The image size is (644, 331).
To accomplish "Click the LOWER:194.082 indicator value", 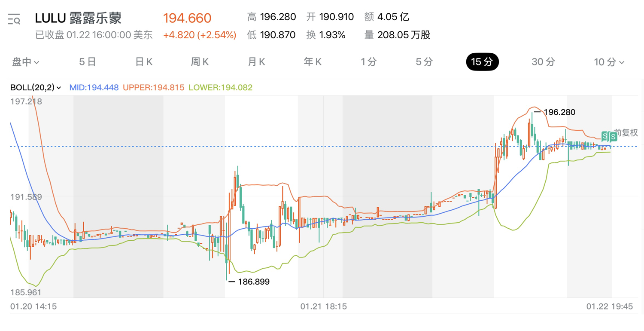I will 220,88.
